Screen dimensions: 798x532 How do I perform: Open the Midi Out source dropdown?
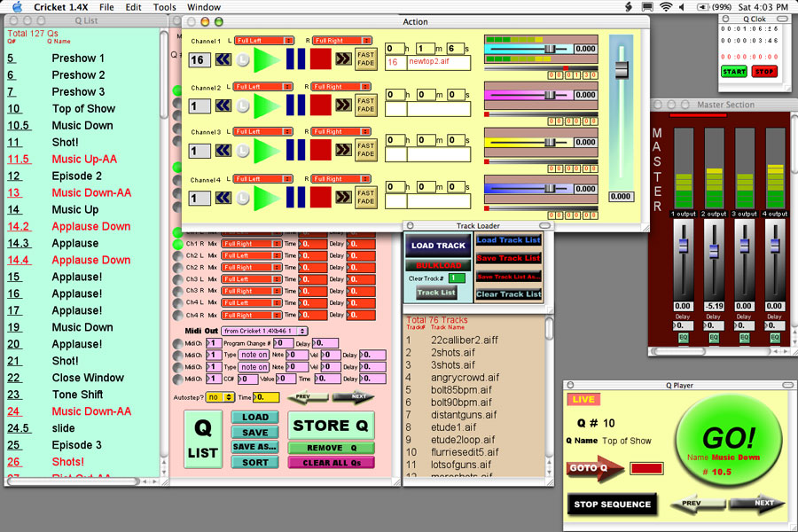263,331
